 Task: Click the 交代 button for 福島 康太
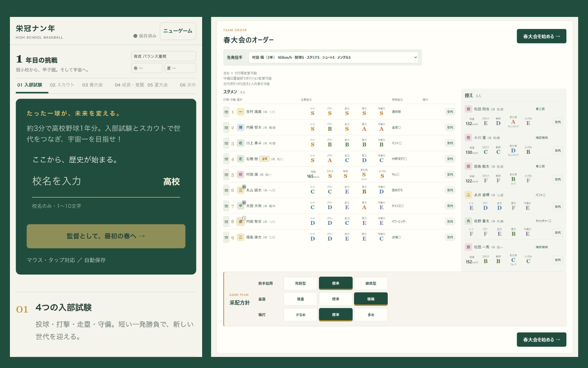[450, 237]
